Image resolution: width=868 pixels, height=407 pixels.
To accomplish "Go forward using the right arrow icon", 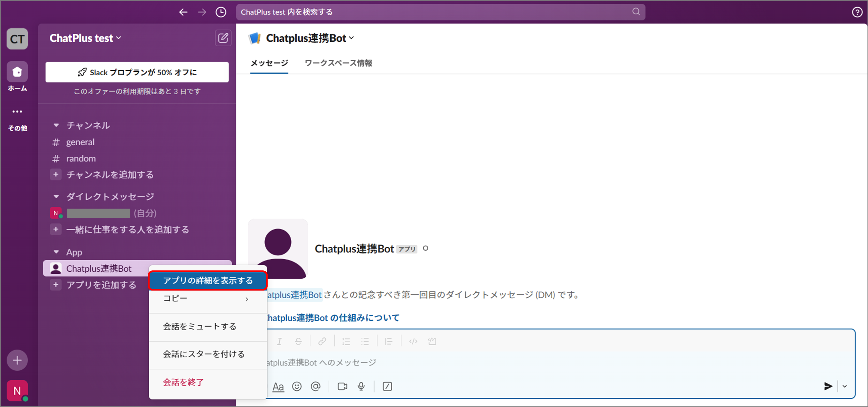I will 202,12.
